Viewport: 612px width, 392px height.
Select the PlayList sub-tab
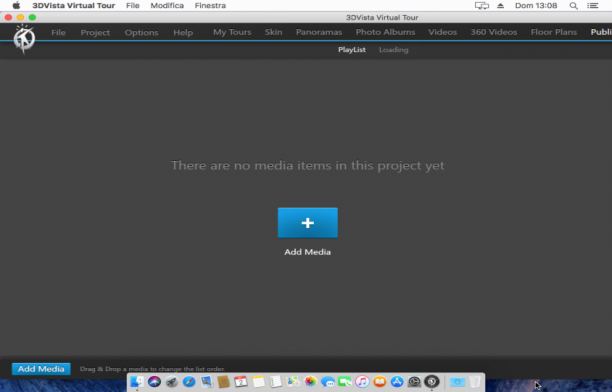(352, 50)
